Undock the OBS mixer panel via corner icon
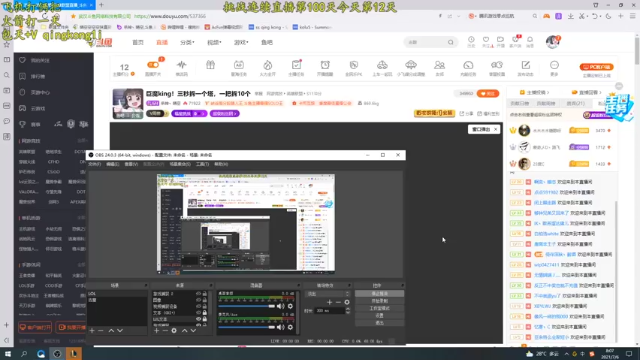The image size is (640, 360). click(298, 285)
